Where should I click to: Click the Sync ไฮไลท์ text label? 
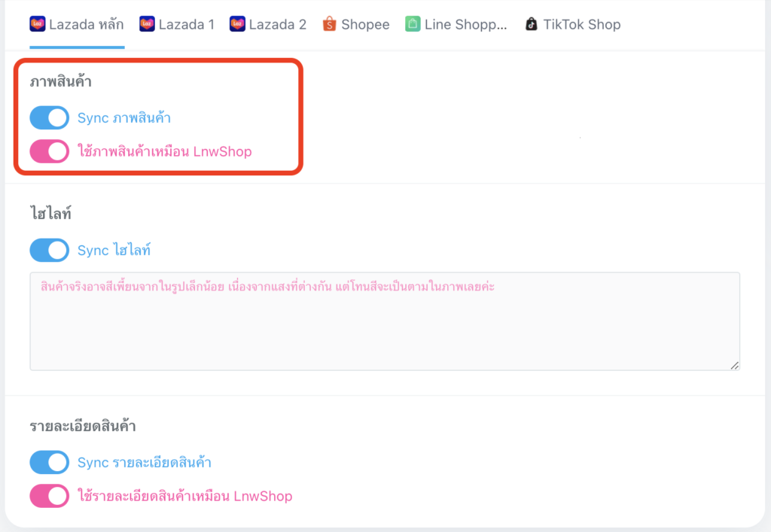click(114, 251)
